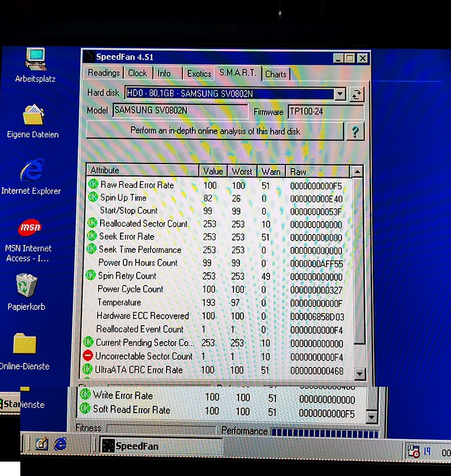Sort by the Worst column header

[x=242, y=172]
